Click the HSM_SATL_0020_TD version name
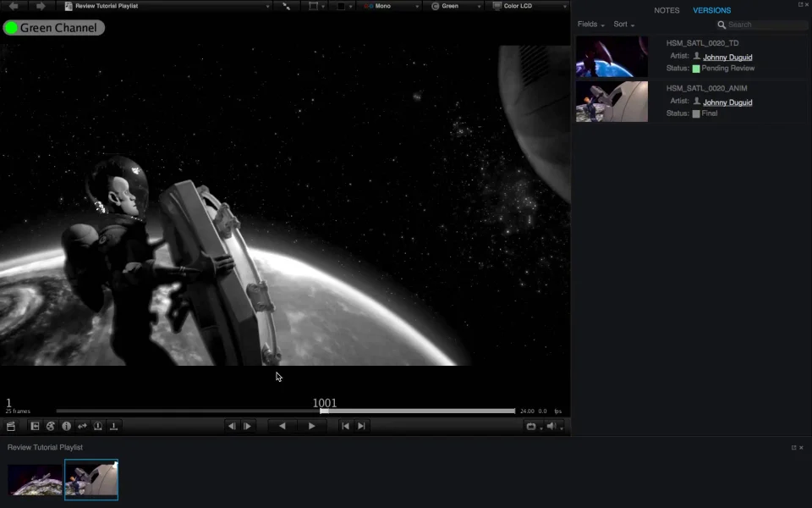This screenshot has width=812, height=508. pyautogui.click(x=702, y=43)
